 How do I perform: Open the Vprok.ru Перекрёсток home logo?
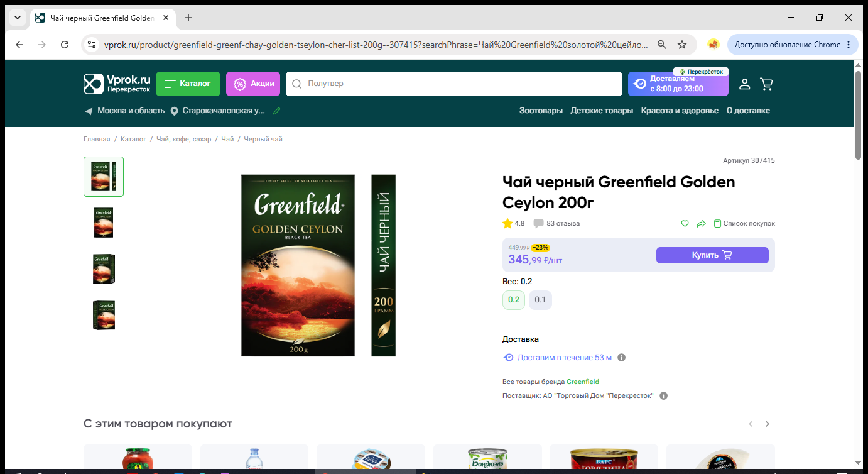point(117,84)
